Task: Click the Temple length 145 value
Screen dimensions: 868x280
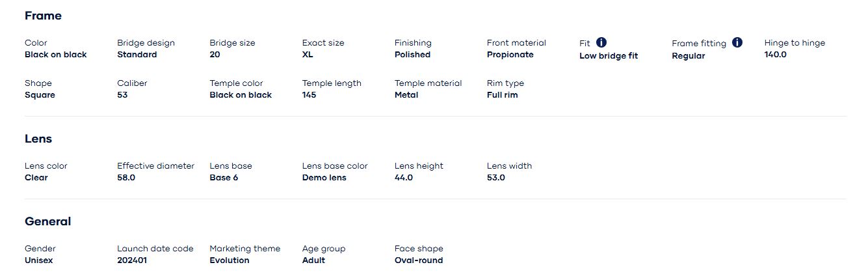Action: pos(309,95)
